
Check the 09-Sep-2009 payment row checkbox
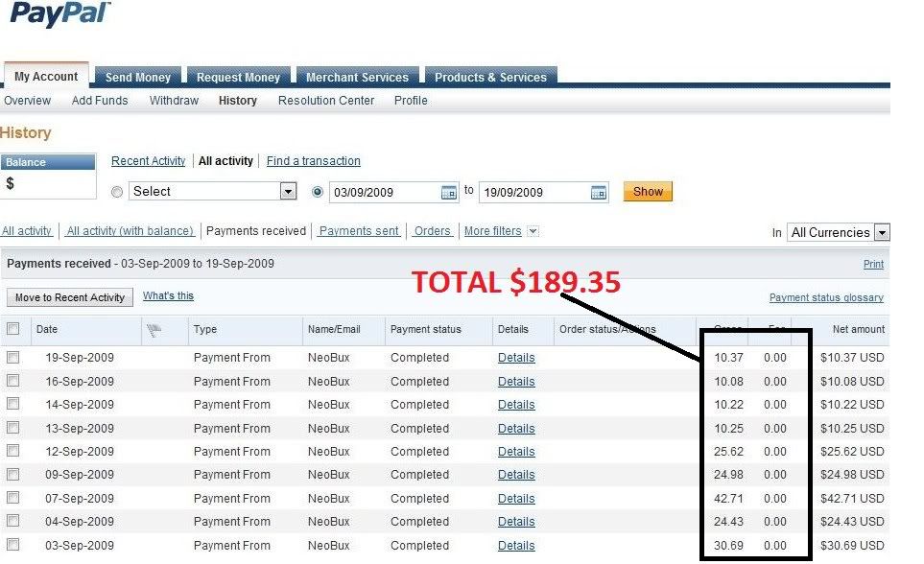pyautogui.click(x=13, y=475)
